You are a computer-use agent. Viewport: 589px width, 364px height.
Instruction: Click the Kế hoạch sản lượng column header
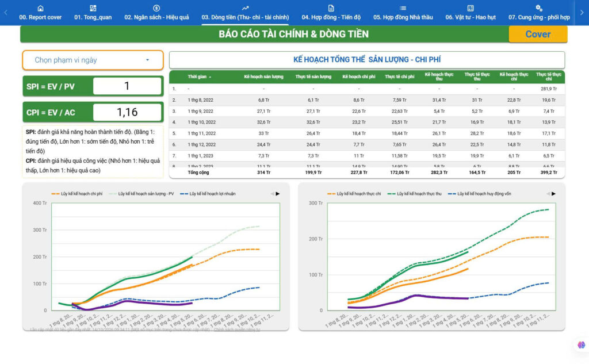click(263, 76)
